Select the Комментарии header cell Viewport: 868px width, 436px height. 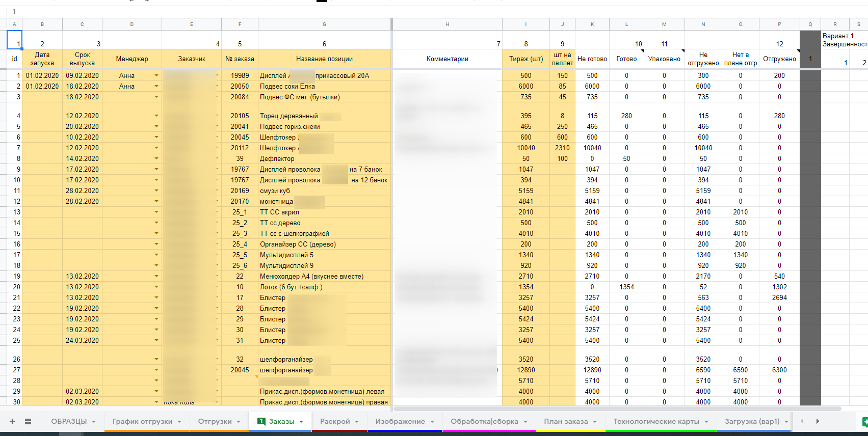(x=448, y=59)
